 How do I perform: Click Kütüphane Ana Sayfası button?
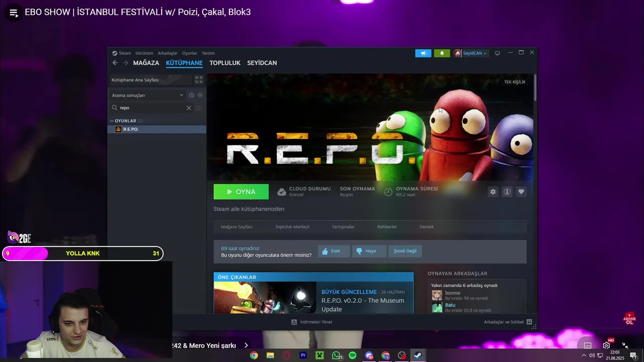(x=150, y=80)
